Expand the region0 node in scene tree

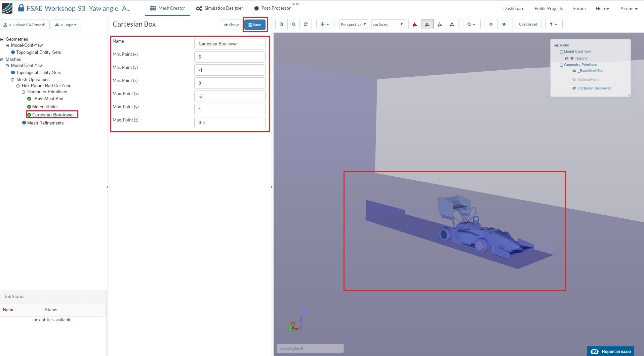click(567, 59)
